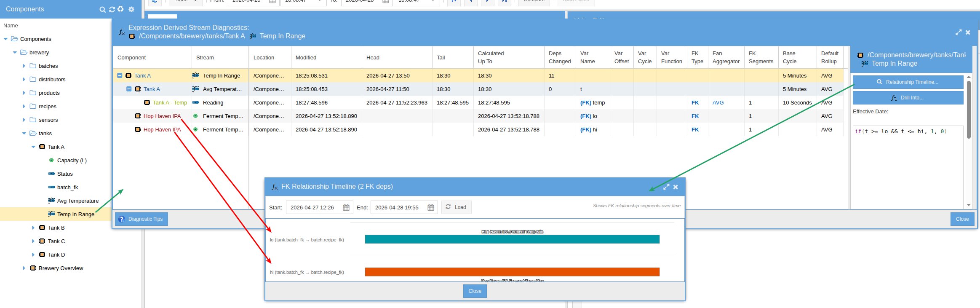This screenshot has width=980, height=308.
Task: Expand the recipes folder
Action: point(24,106)
